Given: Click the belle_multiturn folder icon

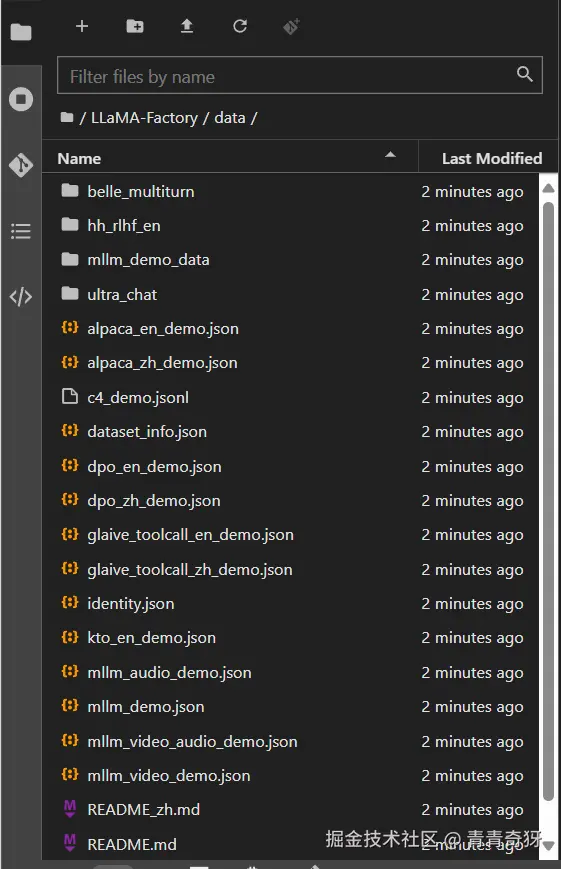Looking at the screenshot, I should [x=70, y=191].
